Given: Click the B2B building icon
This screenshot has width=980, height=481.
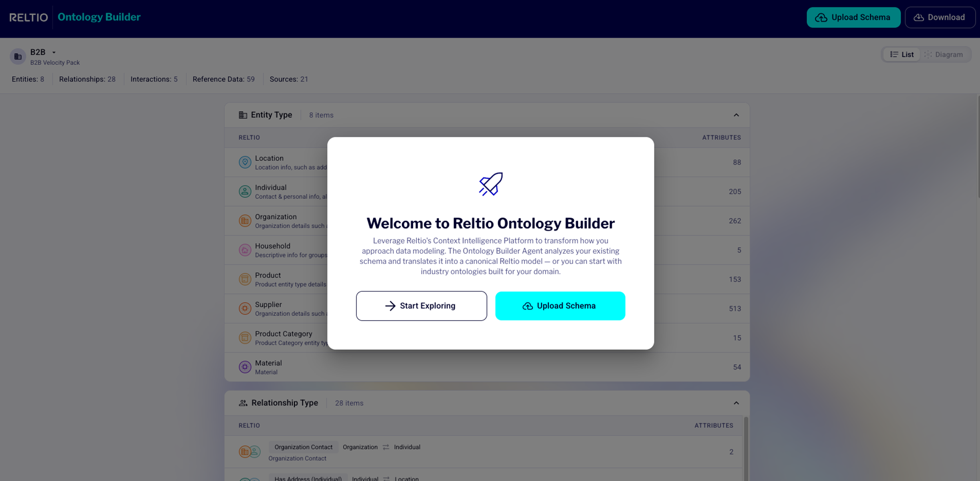Looking at the screenshot, I should [x=18, y=57].
